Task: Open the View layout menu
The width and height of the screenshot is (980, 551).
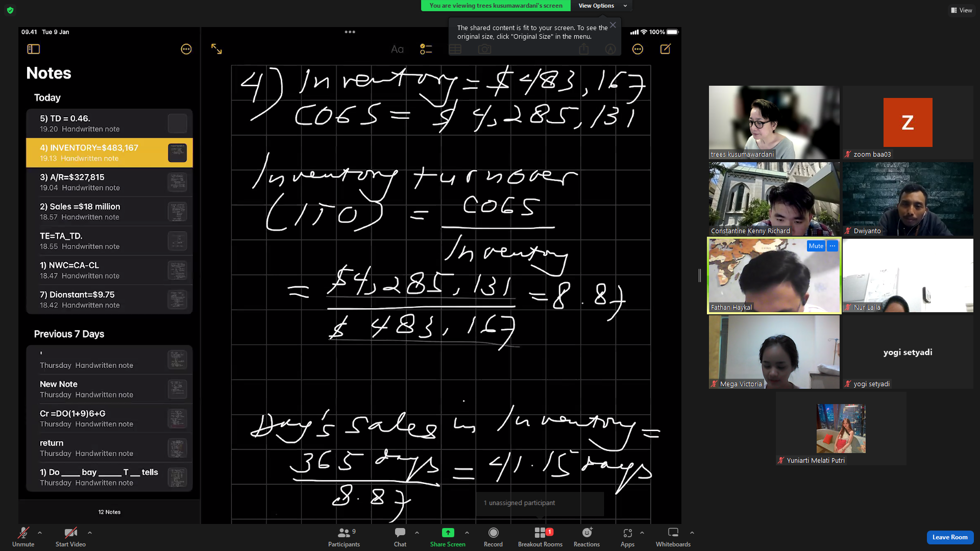Action: tap(961, 10)
